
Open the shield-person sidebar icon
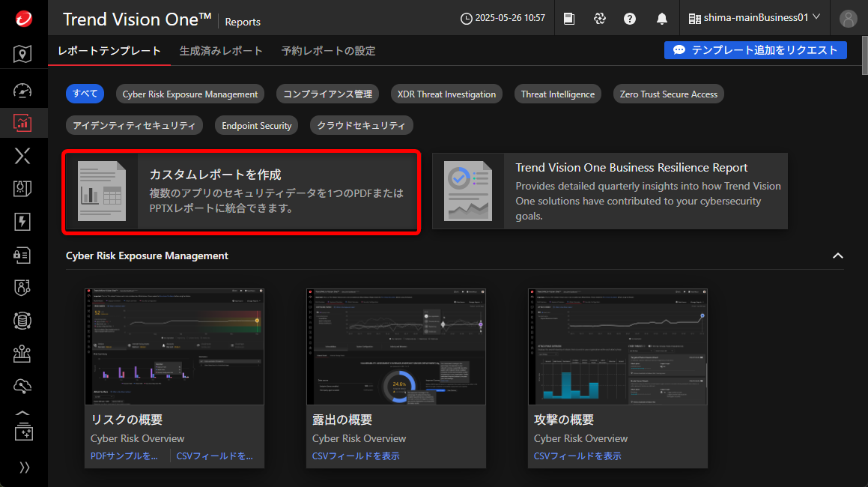point(22,288)
